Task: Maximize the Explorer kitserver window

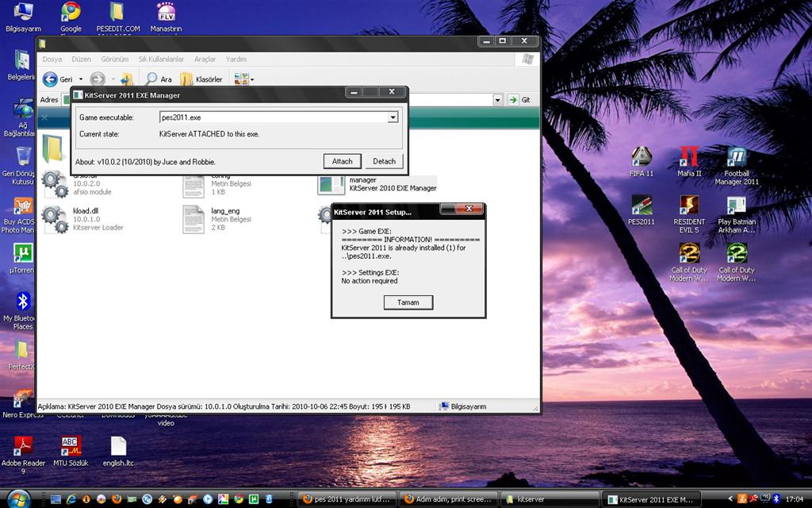Action: tap(502, 41)
